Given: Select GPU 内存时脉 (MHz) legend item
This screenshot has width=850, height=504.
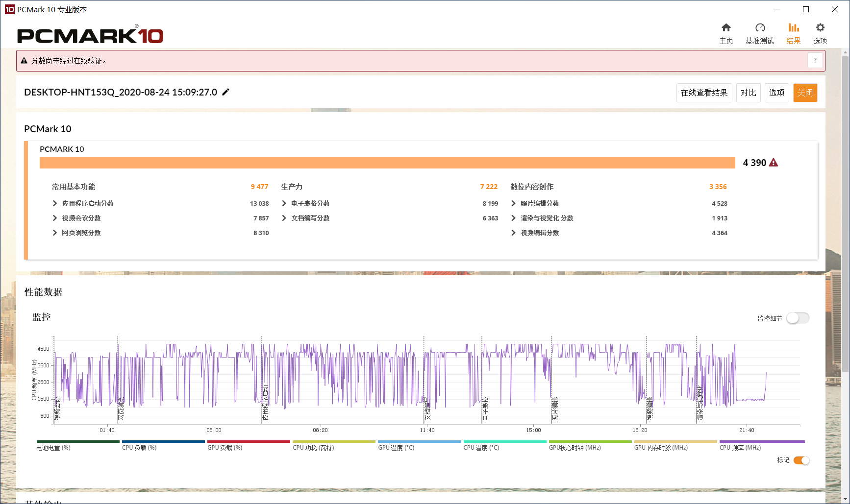Looking at the screenshot, I should pyautogui.click(x=675, y=445).
